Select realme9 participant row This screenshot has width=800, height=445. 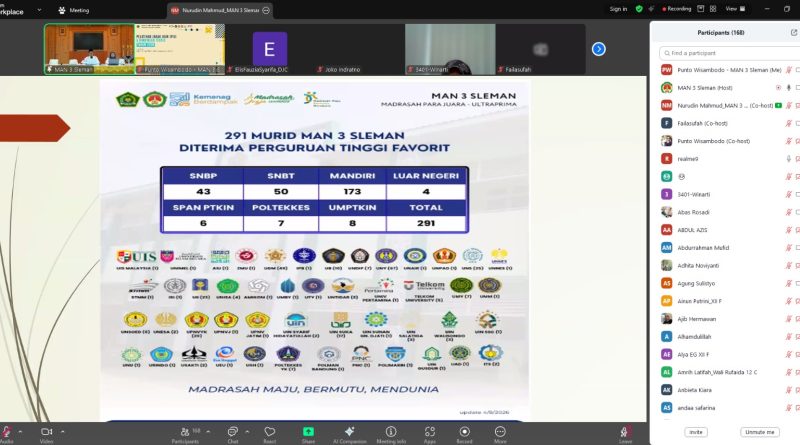click(730, 159)
